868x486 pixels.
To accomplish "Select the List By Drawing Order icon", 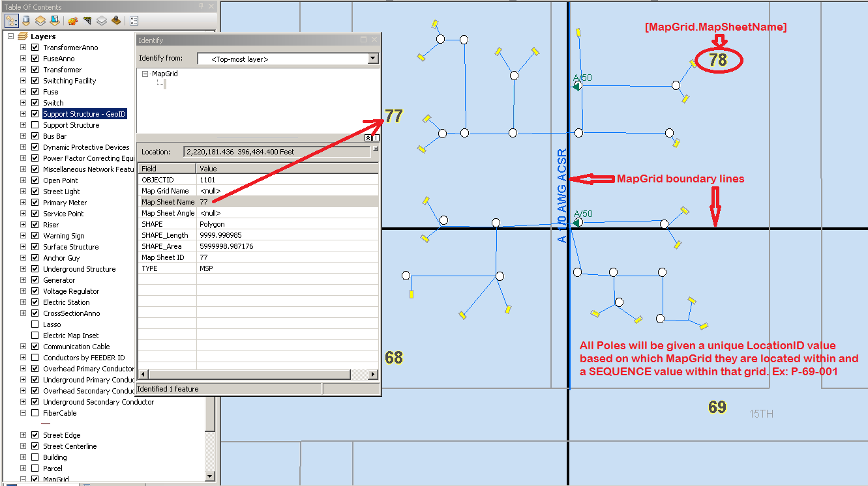I will [x=11, y=20].
